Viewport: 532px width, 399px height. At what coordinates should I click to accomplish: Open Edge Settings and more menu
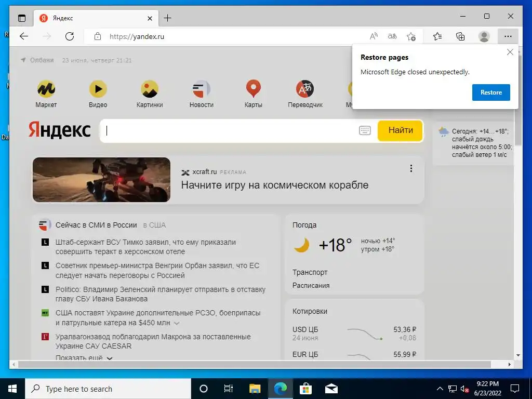pos(508,36)
